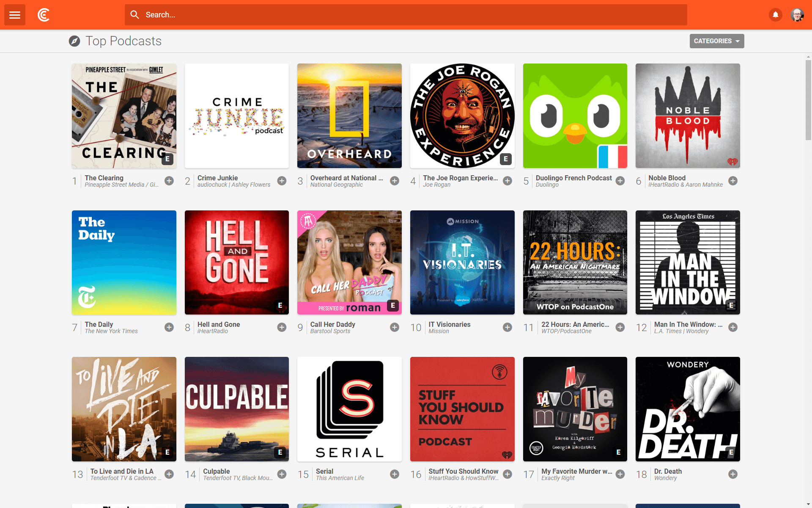The image size is (812, 508).
Task: Open 22 Hours cover thumbnail
Action: 575,262
